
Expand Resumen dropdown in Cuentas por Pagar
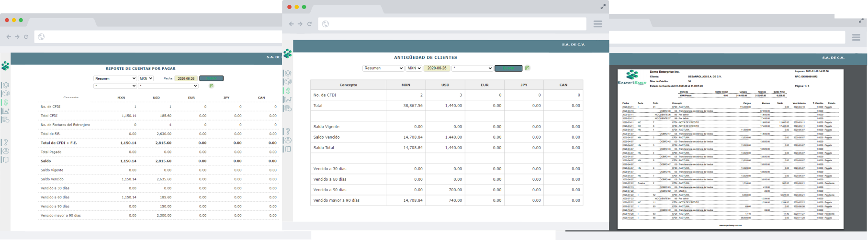tap(115, 78)
